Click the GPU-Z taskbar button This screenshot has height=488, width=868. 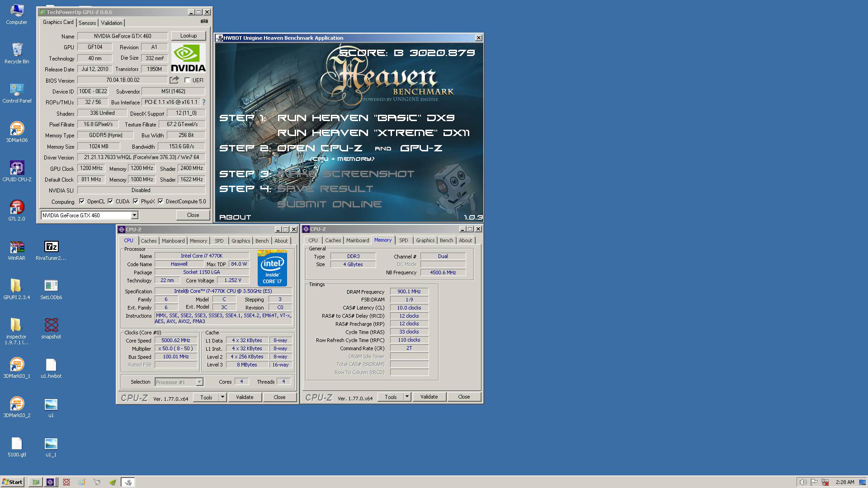tap(36, 482)
